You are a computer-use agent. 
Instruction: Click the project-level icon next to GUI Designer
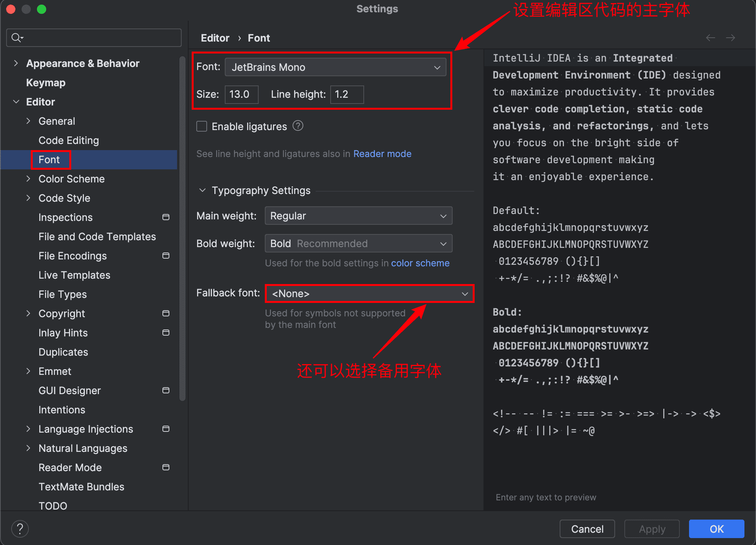(x=166, y=391)
